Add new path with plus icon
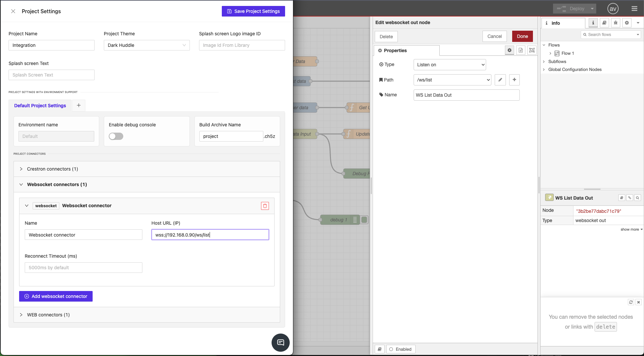Viewport: 644px width, 356px height. 514,80
